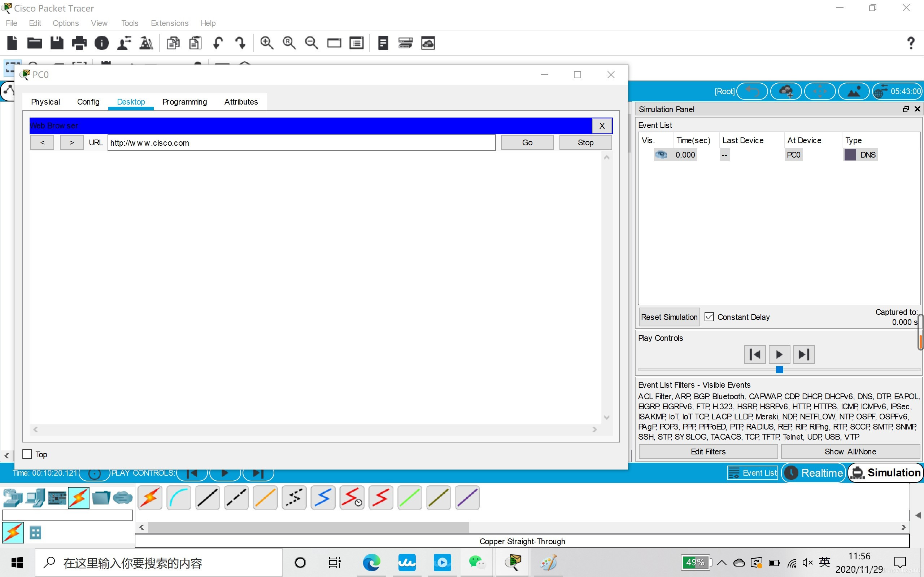Click the Zoom In magnifier icon
This screenshot has width=924, height=577.
pos(266,43)
